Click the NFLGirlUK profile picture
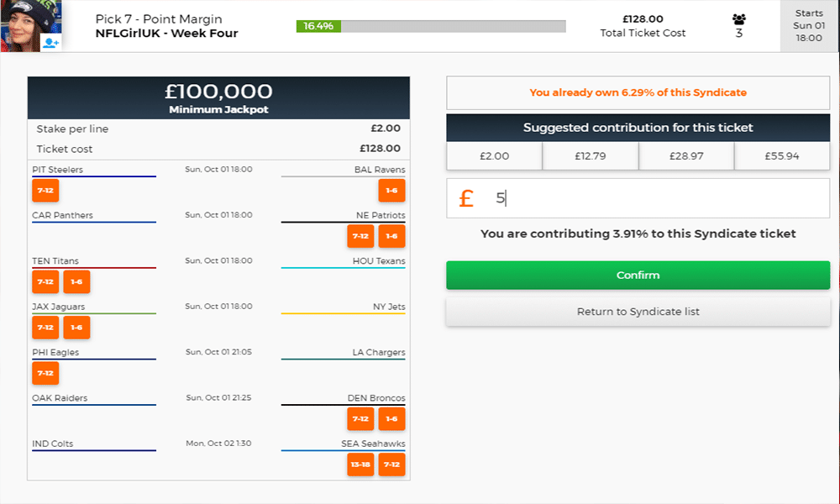The width and height of the screenshot is (840, 504). pyautogui.click(x=23, y=25)
